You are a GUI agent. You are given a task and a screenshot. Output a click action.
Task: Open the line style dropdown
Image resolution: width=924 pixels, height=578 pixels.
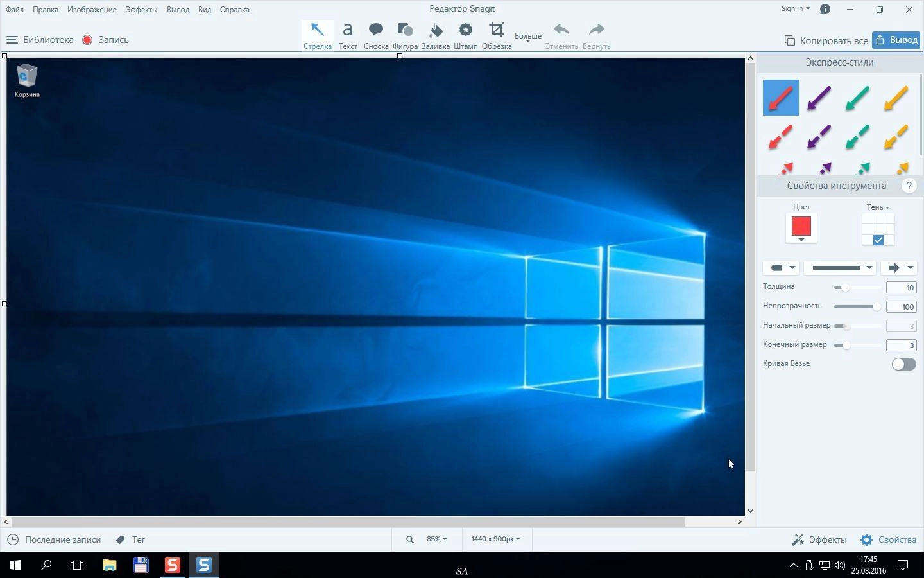pyautogui.click(x=840, y=268)
